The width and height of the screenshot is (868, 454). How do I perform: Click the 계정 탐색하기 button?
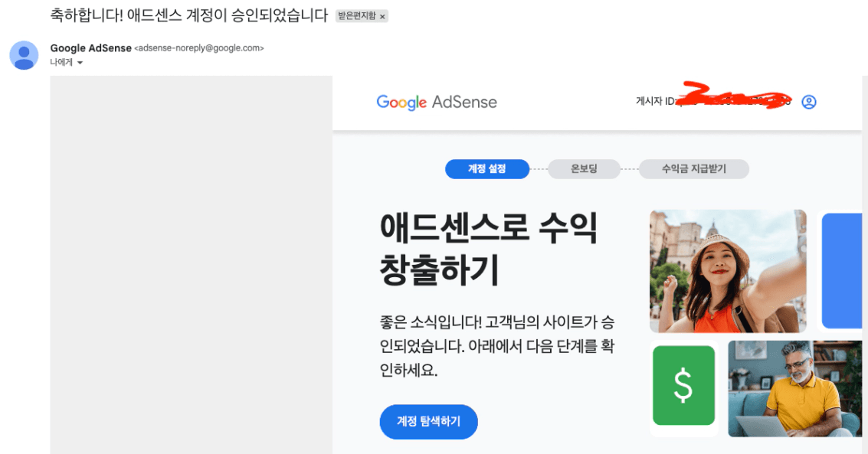428,421
